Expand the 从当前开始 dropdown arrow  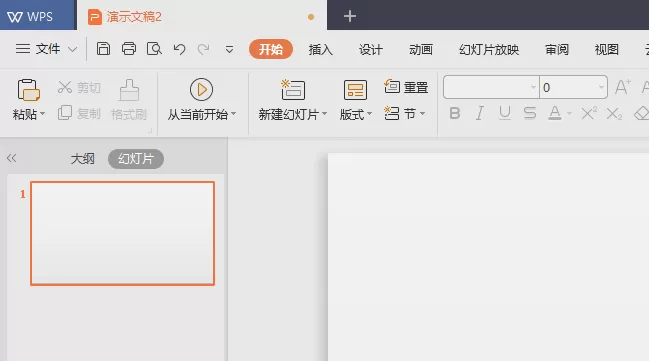(x=234, y=113)
